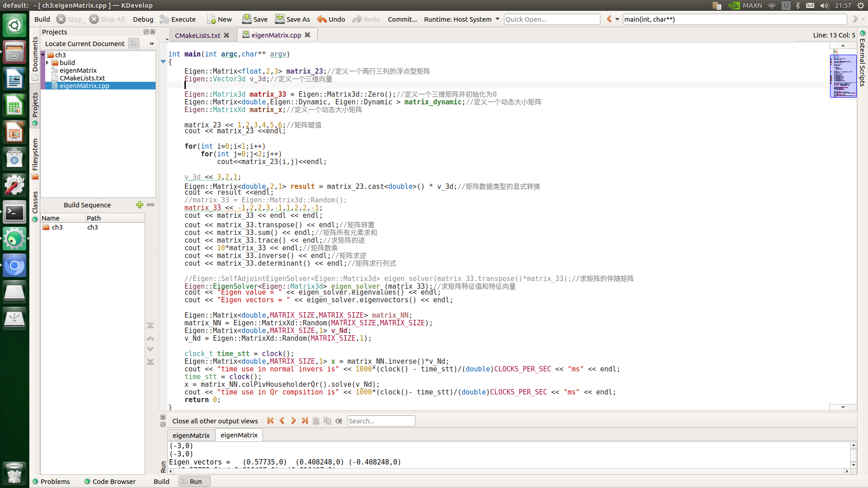868x488 pixels.
Task: Switch to the CMakeLists.txt editor tab
Action: click(198, 35)
